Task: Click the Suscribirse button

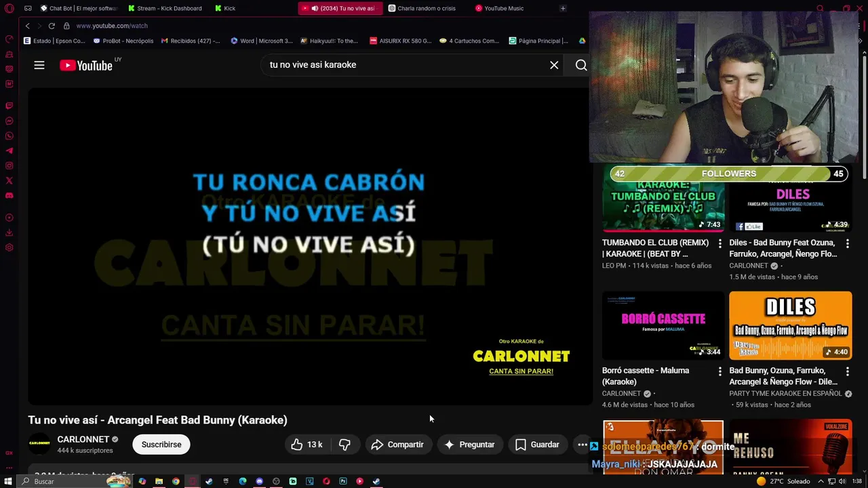Action: click(161, 445)
